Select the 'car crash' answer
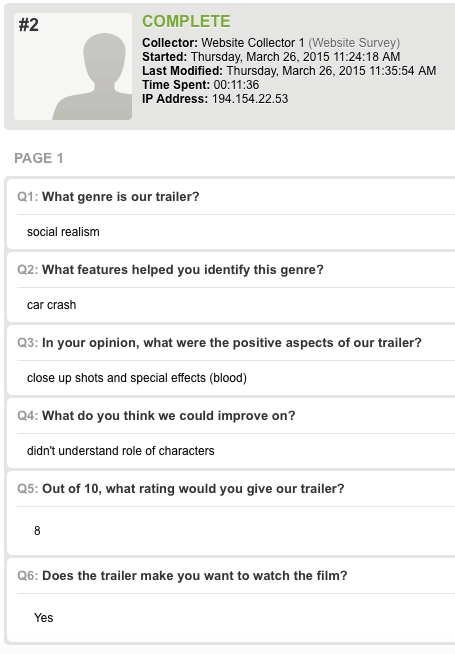Viewport: 455px width, 654px height. (51, 305)
